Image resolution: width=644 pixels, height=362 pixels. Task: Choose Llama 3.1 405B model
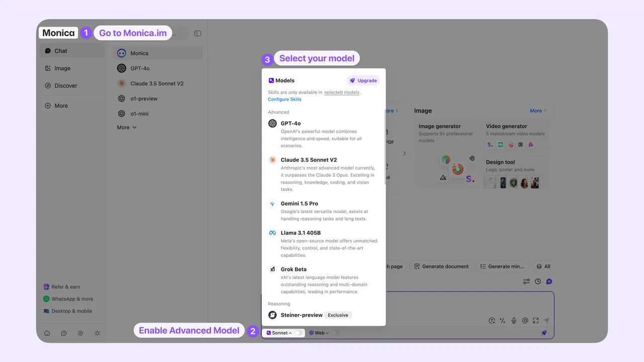point(324,244)
